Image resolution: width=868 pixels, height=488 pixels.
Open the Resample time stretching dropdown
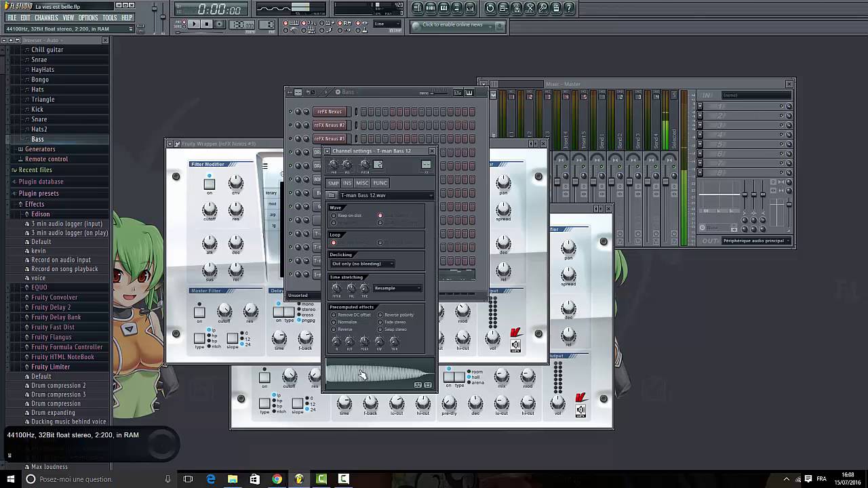[x=397, y=288]
